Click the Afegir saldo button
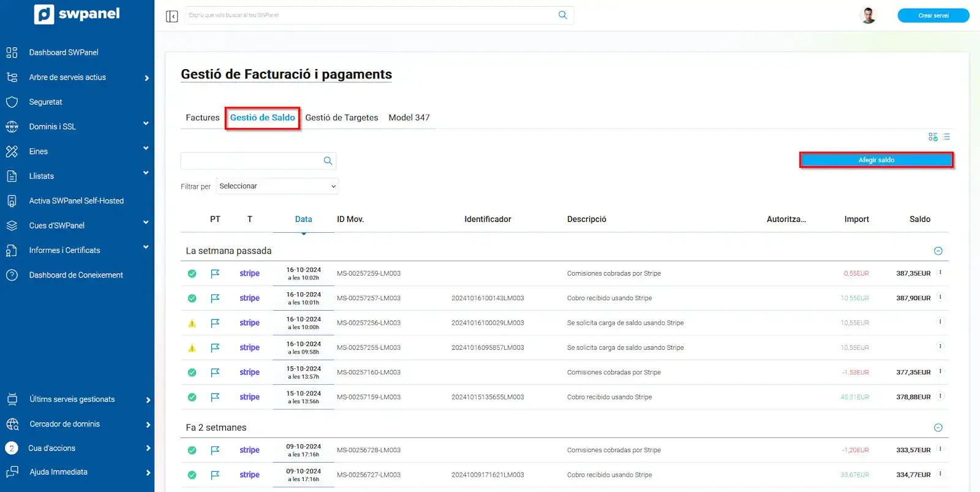Viewport: 980px width, 492px height. click(876, 160)
